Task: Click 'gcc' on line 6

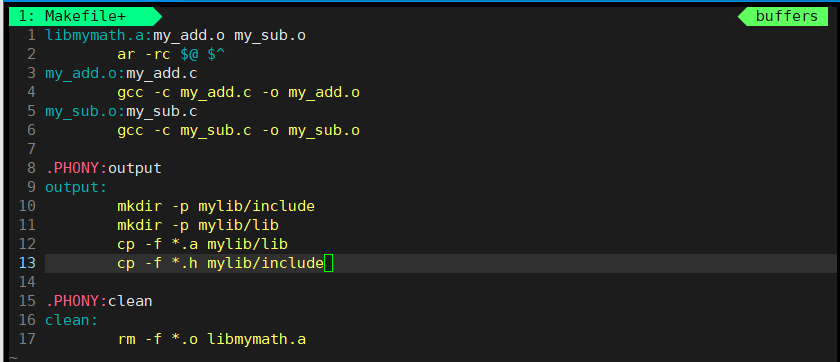Action: pyautogui.click(x=131, y=131)
